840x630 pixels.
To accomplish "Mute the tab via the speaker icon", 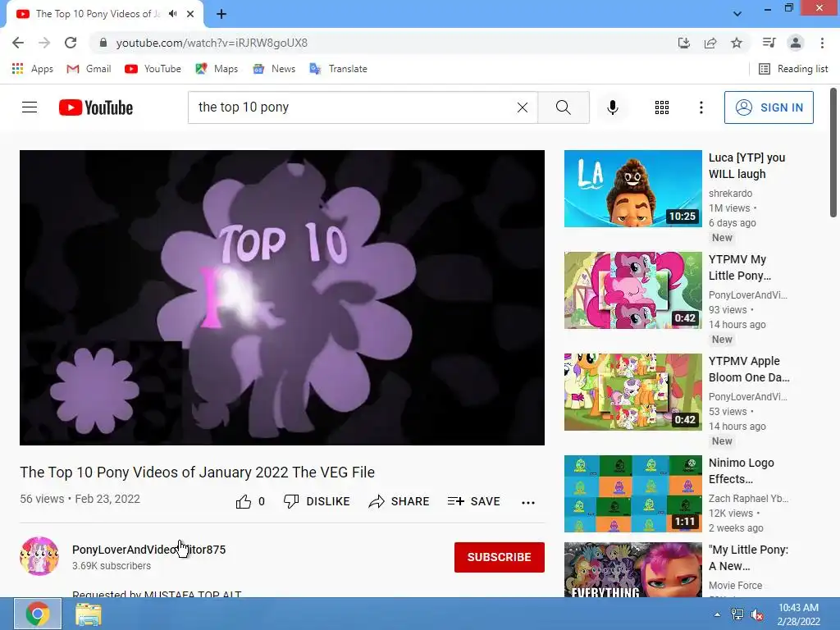I will click(172, 14).
